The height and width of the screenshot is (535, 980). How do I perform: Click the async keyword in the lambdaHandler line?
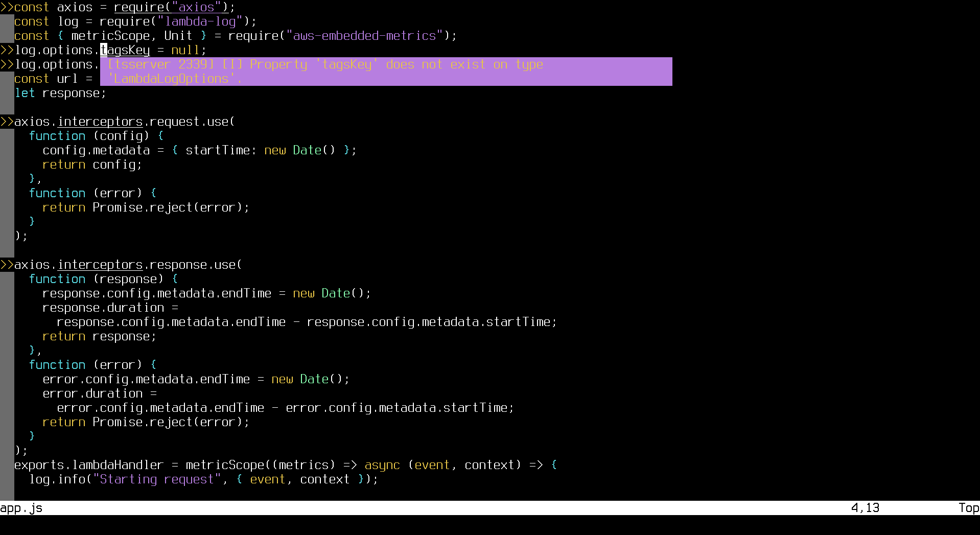382,465
